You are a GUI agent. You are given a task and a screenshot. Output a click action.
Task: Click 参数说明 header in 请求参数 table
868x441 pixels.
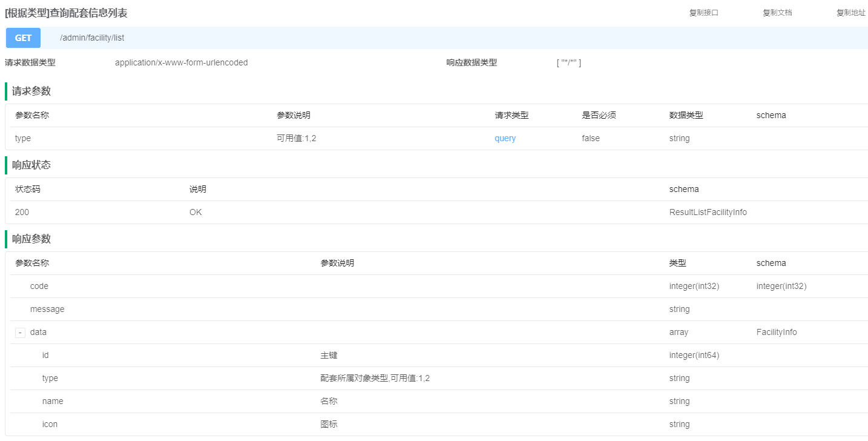pos(294,115)
